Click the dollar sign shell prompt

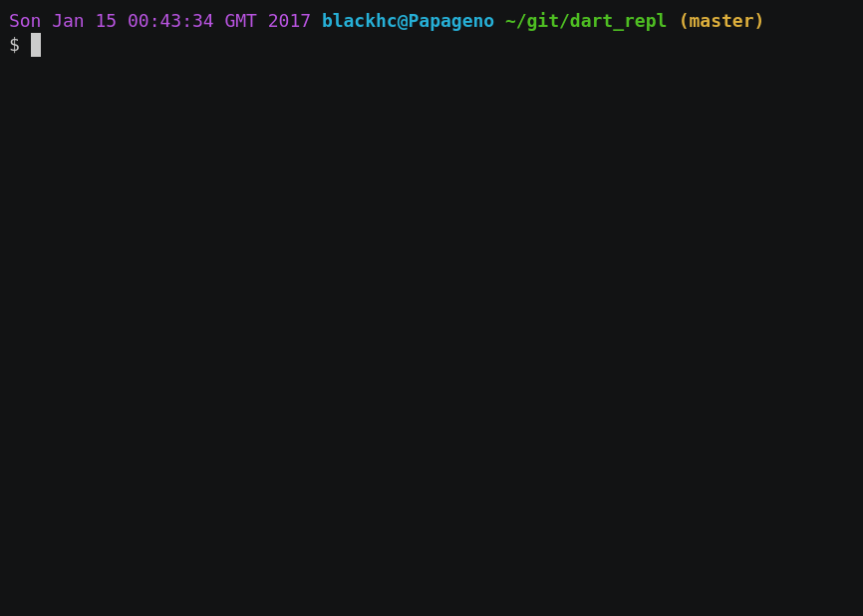[x=14, y=45]
